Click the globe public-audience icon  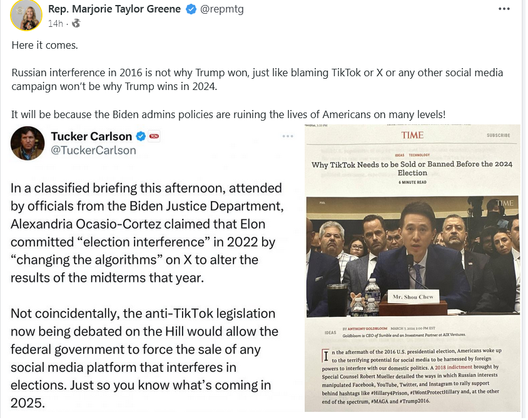tap(76, 23)
